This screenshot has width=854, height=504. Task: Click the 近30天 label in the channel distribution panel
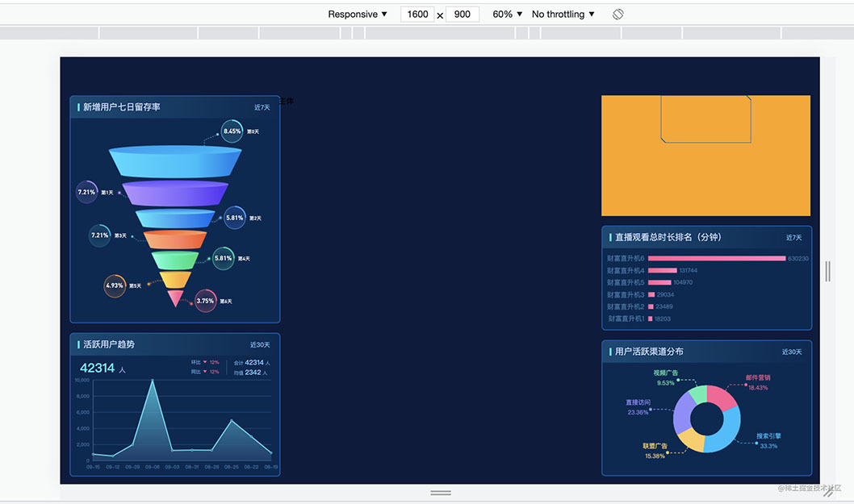(792, 352)
